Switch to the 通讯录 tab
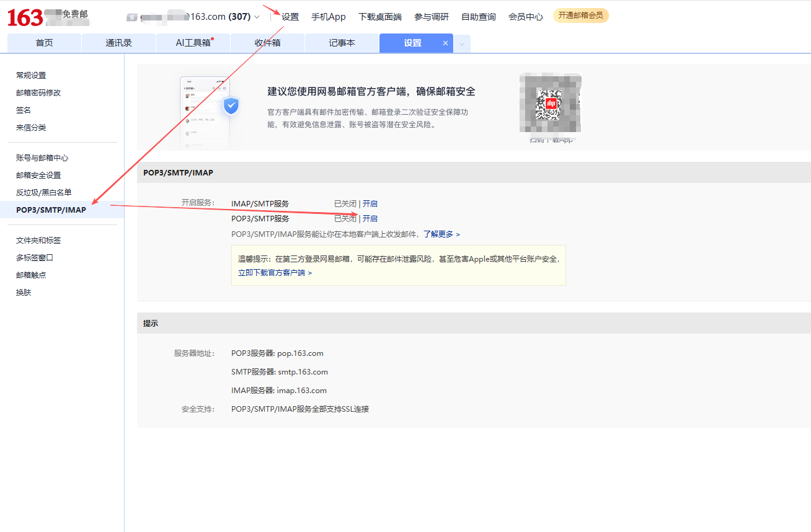This screenshot has width=811, height=532. coord(118,43)
